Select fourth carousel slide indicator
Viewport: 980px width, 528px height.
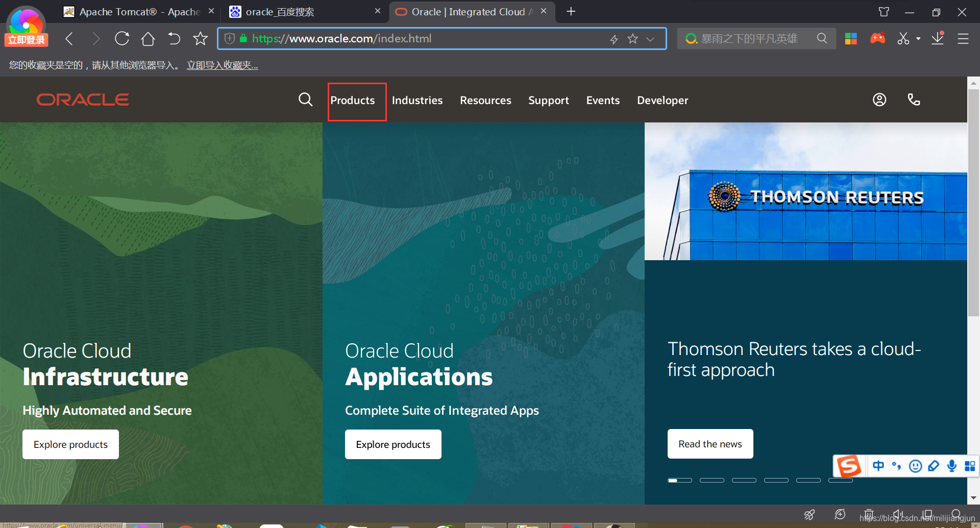coord(776,480)
